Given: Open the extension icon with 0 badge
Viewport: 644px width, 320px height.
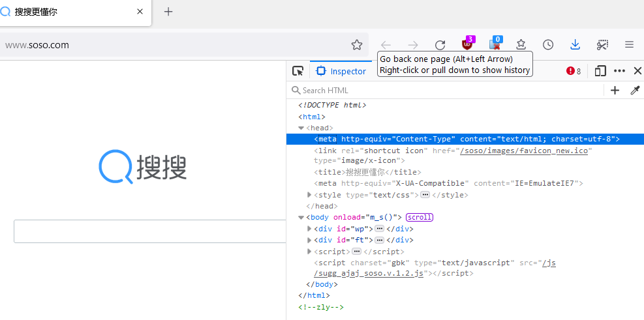Looking at the screenshot, I should pyautogui.click(x=495, y=44).
